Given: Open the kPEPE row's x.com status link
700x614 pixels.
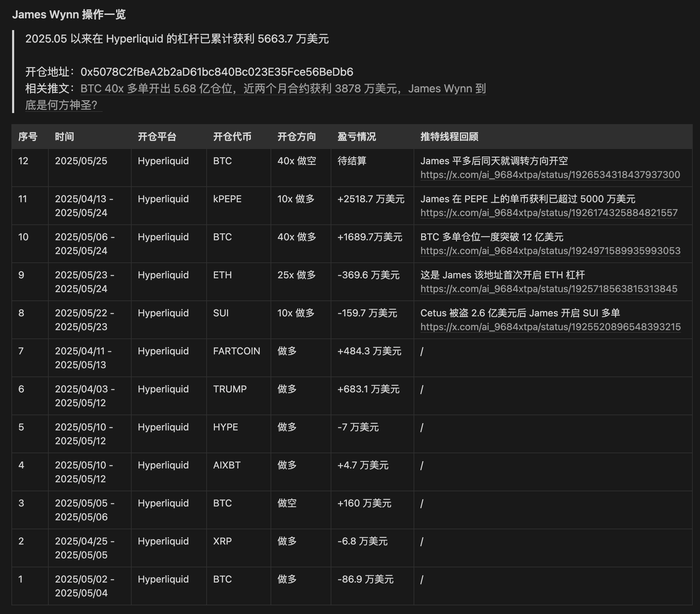Looking at the screenshot, I should point(549,213).
